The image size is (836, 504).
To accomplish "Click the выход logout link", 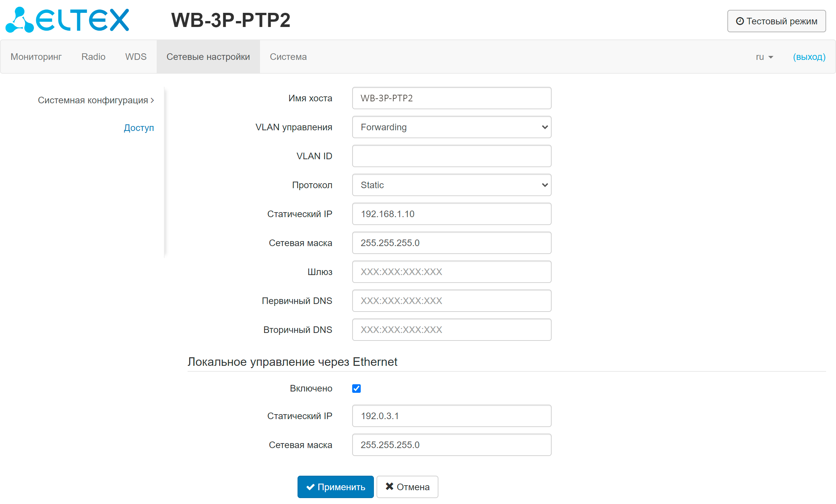I will point(809,57).
